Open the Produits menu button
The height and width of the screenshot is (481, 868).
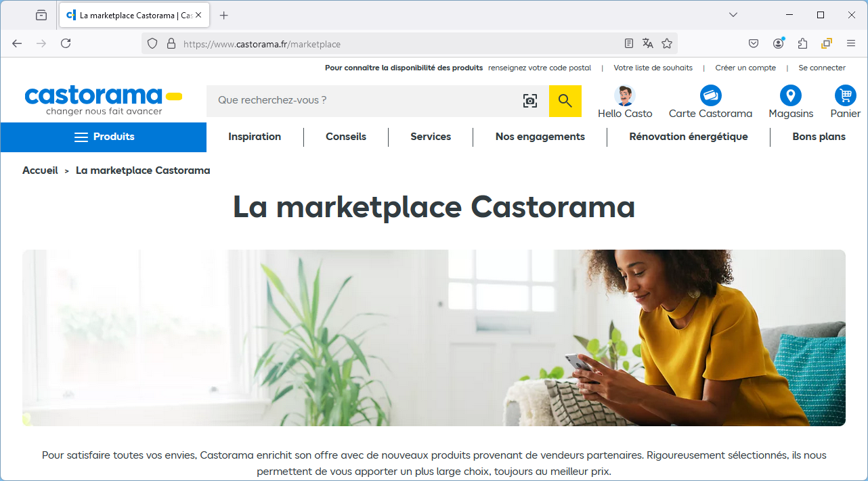coord(104,137)
